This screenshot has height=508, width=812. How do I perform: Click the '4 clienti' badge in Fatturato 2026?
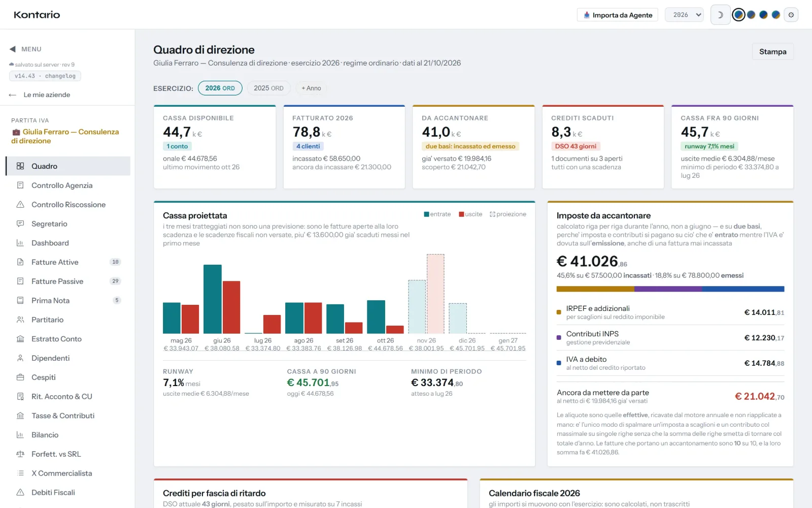(x=308, y=146)
